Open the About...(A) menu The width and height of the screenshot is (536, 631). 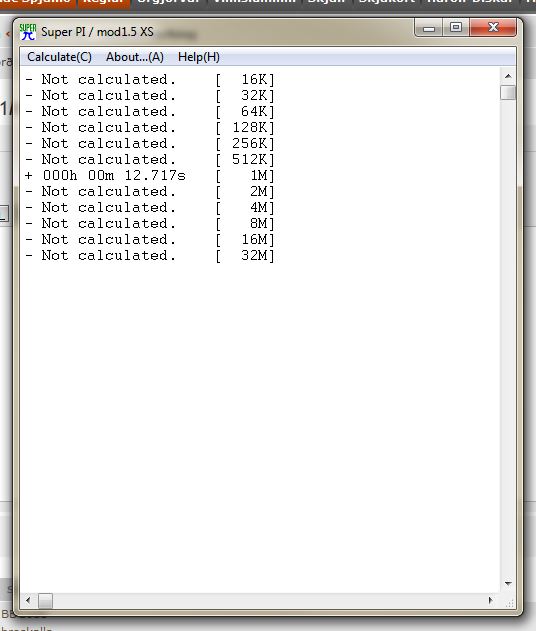(x=135, y=57)
